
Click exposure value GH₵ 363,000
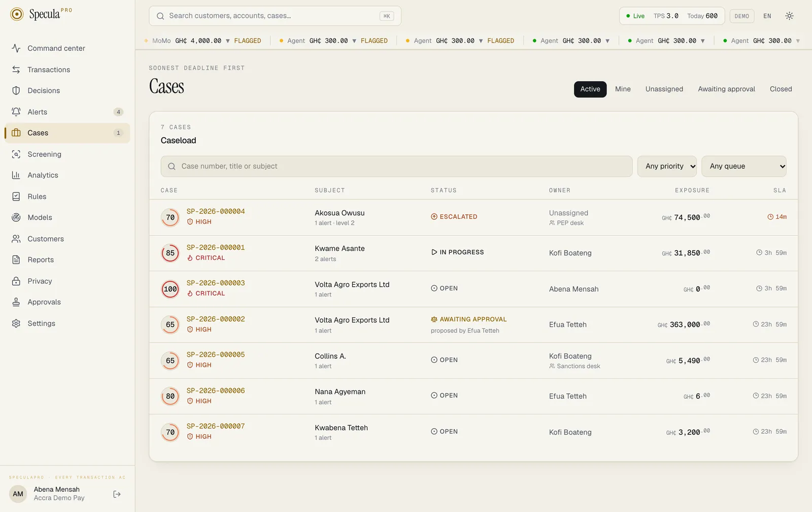click(684, 325)
